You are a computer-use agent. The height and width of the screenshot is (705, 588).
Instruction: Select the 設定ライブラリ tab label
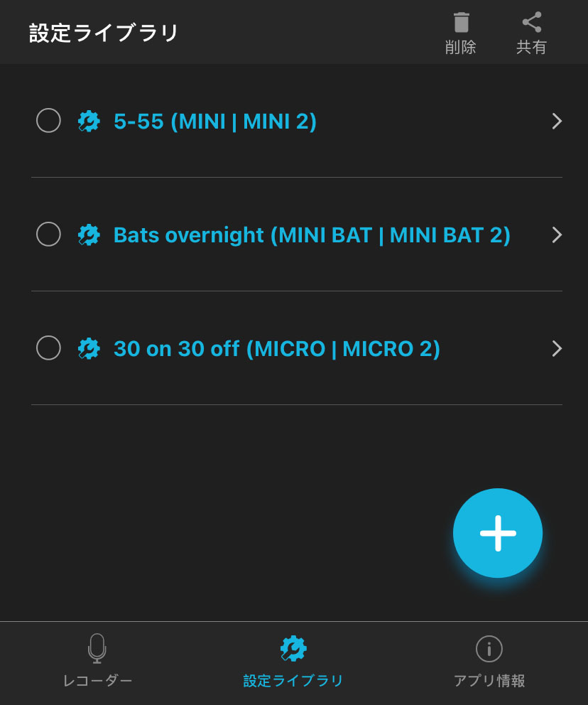(293, 681)
